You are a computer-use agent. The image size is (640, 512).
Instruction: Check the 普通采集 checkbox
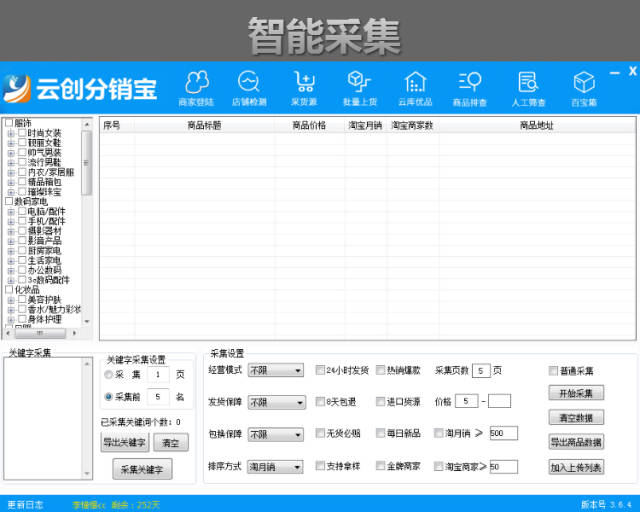point(553,371)
